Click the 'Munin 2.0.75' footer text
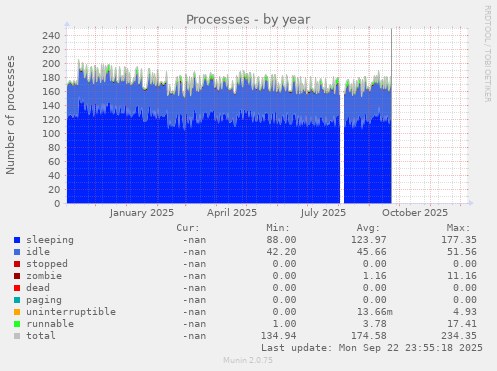 tap(248, 360)
